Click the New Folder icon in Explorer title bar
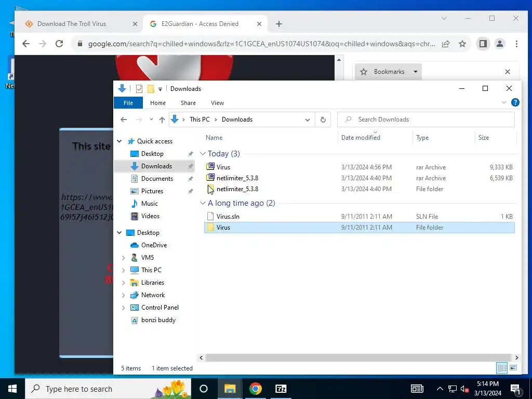 point(151,89)
